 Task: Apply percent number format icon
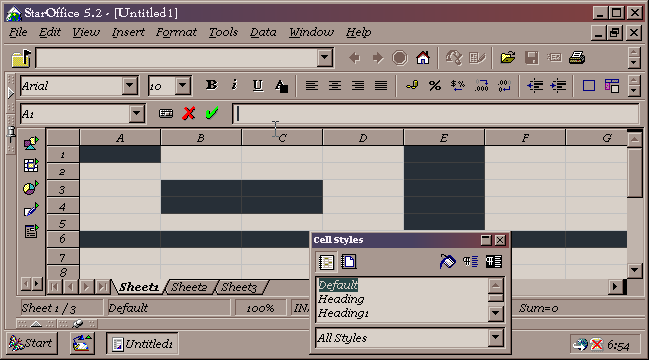435,86
